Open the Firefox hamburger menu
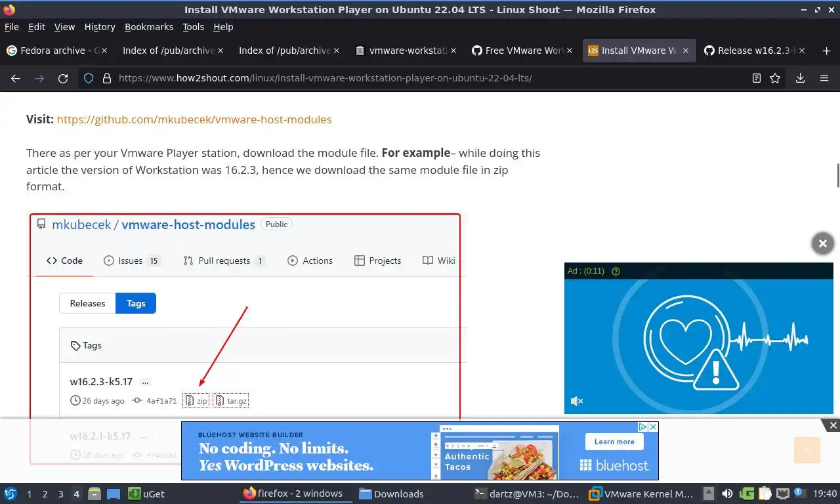840x504 pixels. (824, 78)
